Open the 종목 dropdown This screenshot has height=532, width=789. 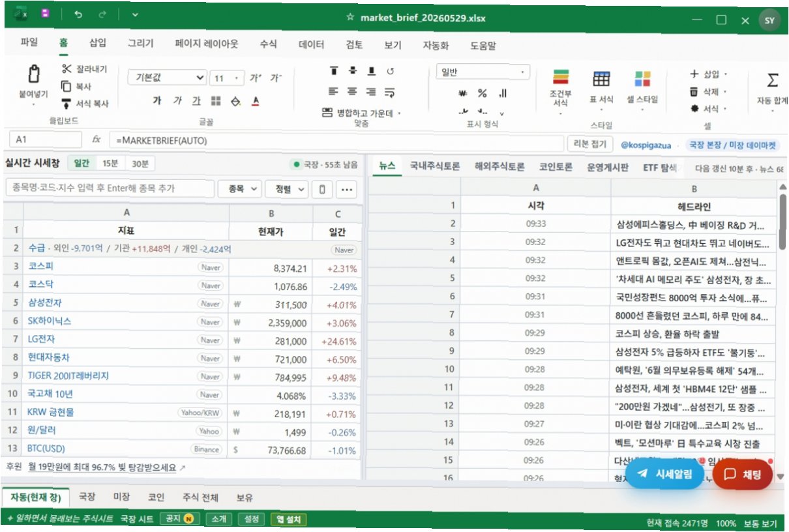[x=239, y=189]
